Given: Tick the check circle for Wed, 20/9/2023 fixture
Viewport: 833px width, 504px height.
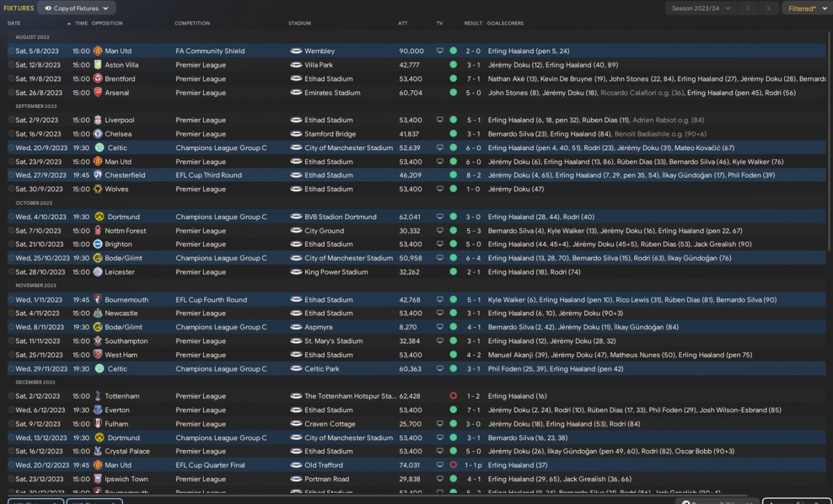Looking at the screenshot, I should pyautogui.click(x=11, y=148).
